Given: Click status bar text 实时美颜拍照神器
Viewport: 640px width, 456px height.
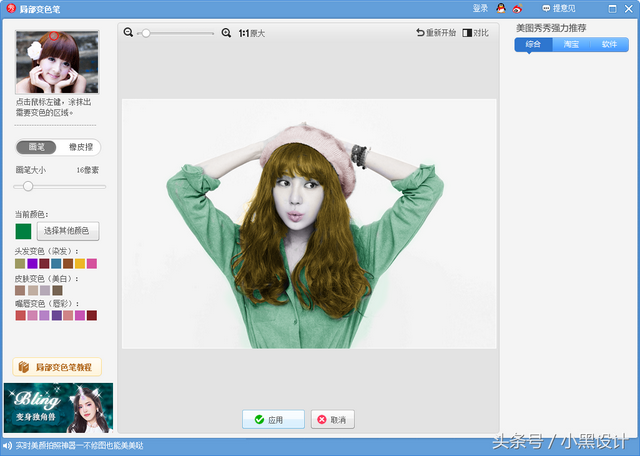Looking at the screenshot, I should pos(80,446).
